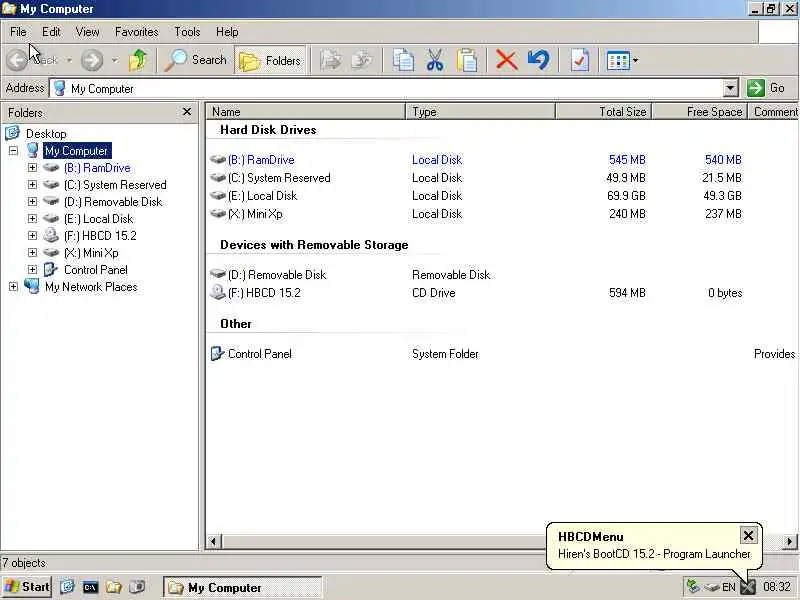
Task: Select (X:) Mini Xp in file list
Action: 255,214
